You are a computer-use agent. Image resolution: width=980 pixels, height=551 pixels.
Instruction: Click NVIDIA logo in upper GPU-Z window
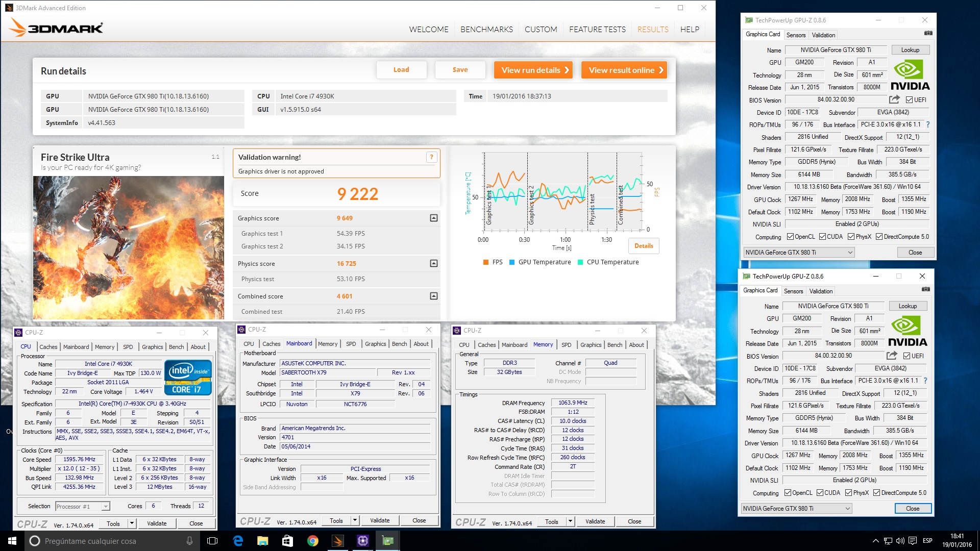pyautogui.click(x=910, y=76)
